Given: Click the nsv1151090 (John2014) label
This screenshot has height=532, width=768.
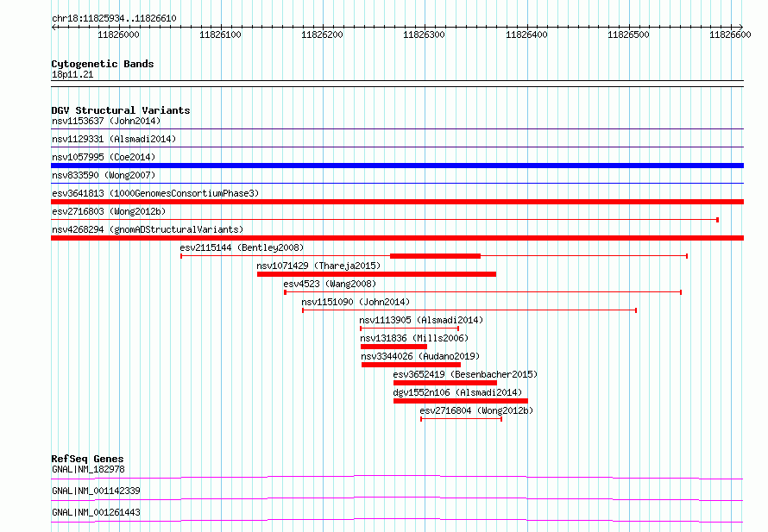Looking at the screenshot, I should pyautogui.click(x=356, y=302).
